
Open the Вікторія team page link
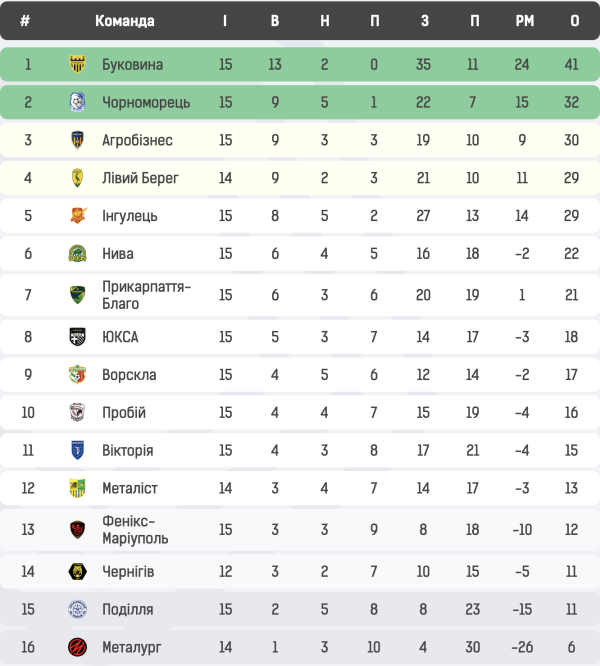coord(128,451)
